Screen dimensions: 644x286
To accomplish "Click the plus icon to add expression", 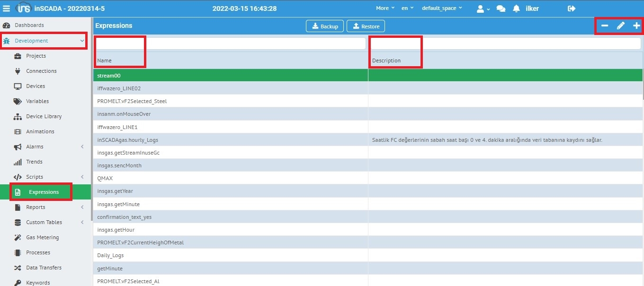I will 636,26.
